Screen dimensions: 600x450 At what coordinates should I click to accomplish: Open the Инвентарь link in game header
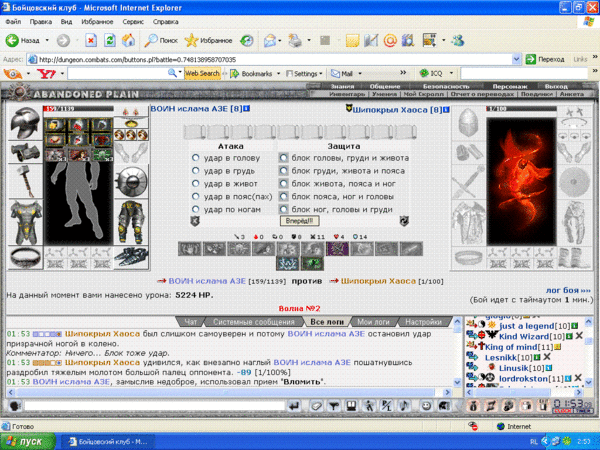click(347, 94)
